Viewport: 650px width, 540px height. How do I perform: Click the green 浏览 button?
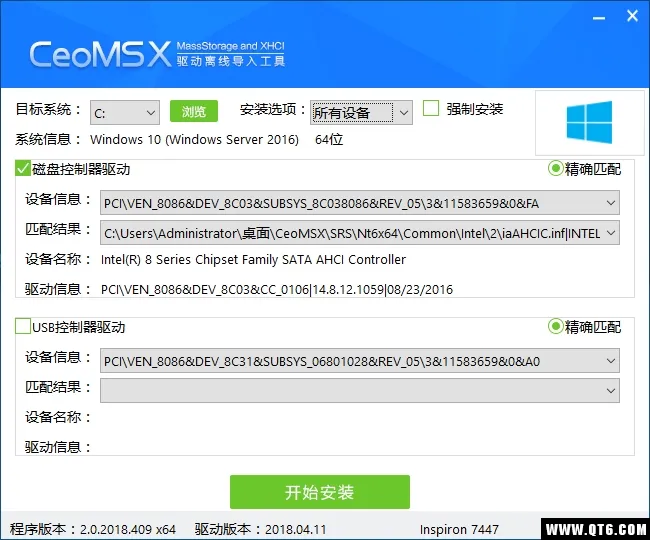click(194, 111)
